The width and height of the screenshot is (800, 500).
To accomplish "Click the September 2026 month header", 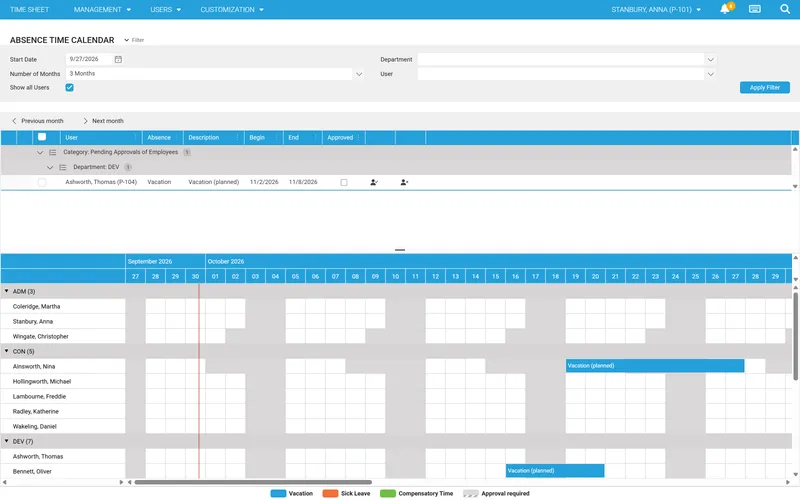I will (150, 261).
